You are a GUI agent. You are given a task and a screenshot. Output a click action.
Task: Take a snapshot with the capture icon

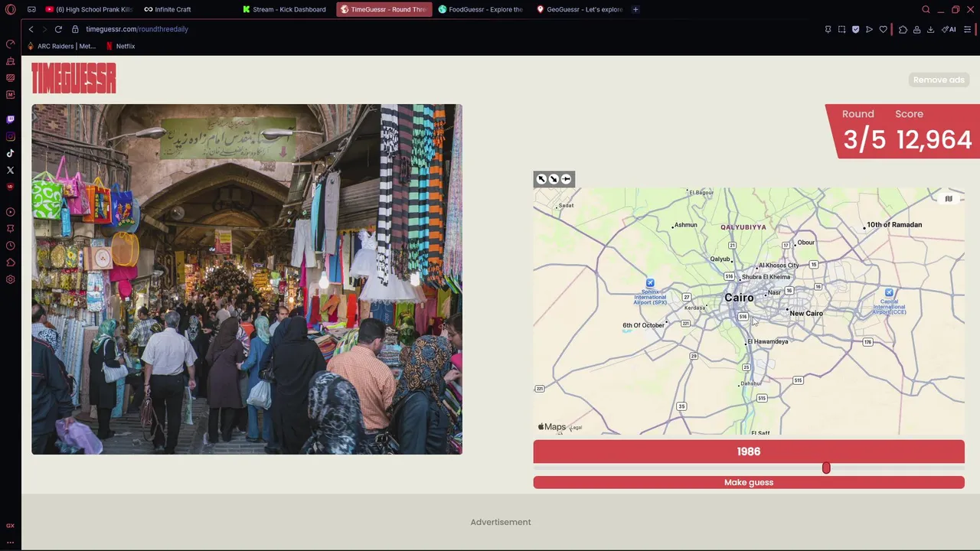(x=841, y=29)
